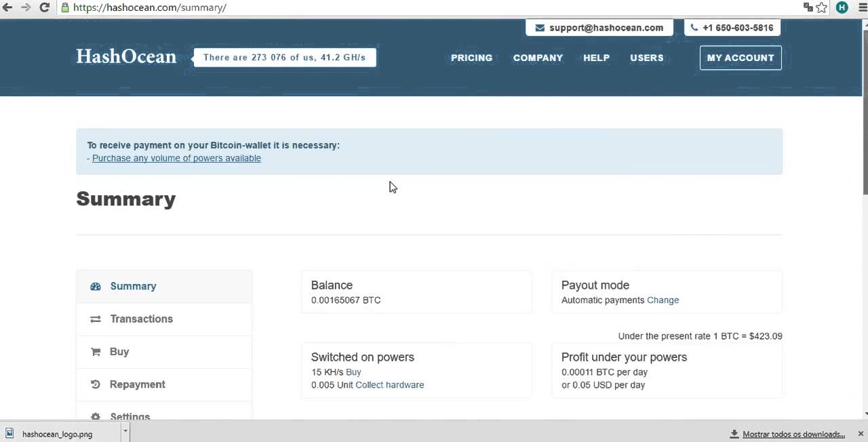Click the green H extension icon
Image resolution: width=868 pixels, height=442 pixels.
click(x=842, y=7)
